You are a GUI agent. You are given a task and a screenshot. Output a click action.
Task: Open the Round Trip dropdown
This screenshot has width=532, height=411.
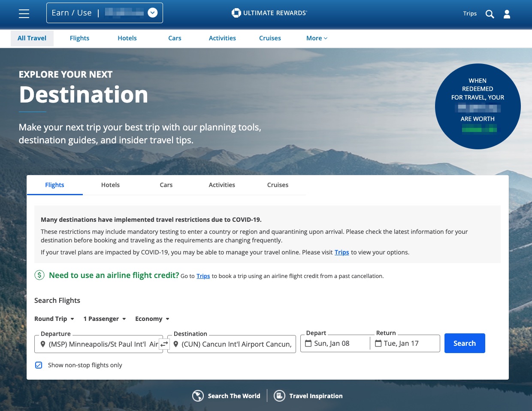[x=54, y=319]
